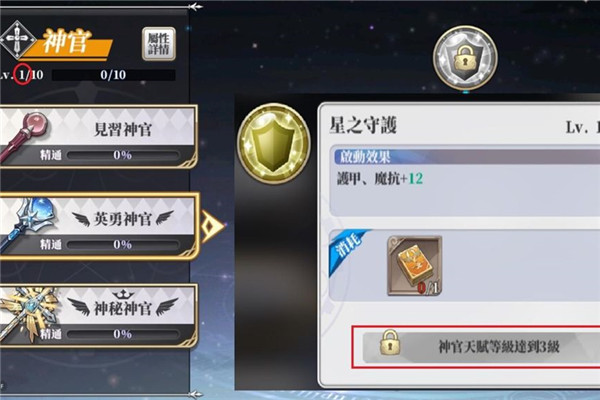The height and width of the screenshot is (400, 600).
Task: Click the golden radiant staff icon
Action: click(x=28, y=313)
